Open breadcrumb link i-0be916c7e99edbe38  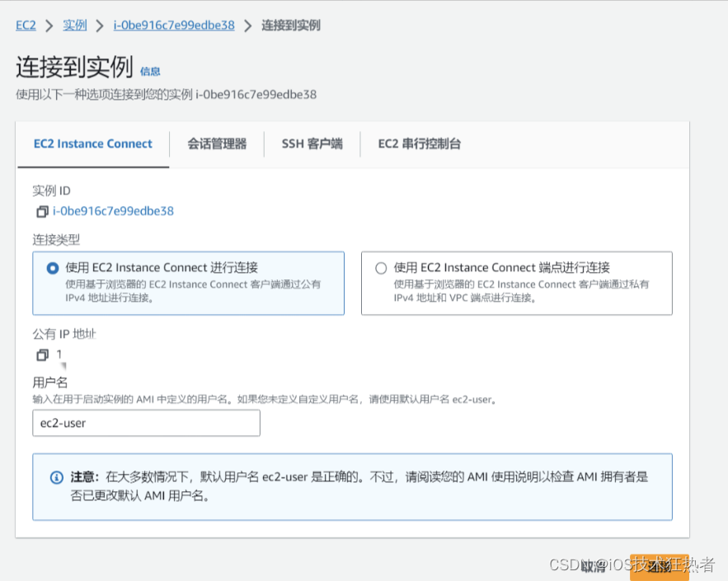pos(173,26)
